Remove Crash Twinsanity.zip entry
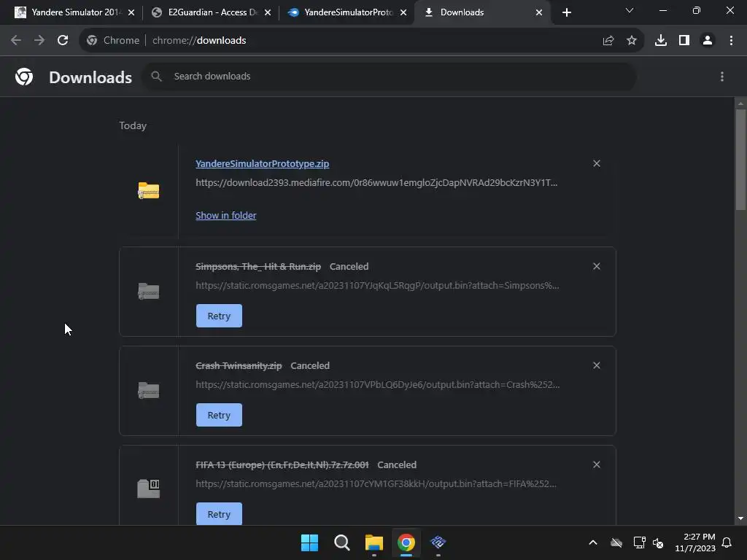Screen dimensions: 747x560 click(597, 365)
